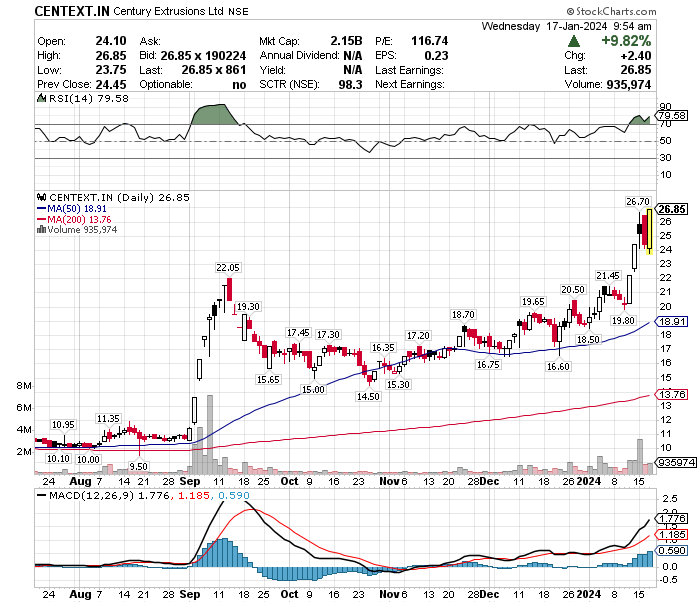Click the 19.80 price label
The width and height of the screenshot is (700, 603).
point(623,320)
